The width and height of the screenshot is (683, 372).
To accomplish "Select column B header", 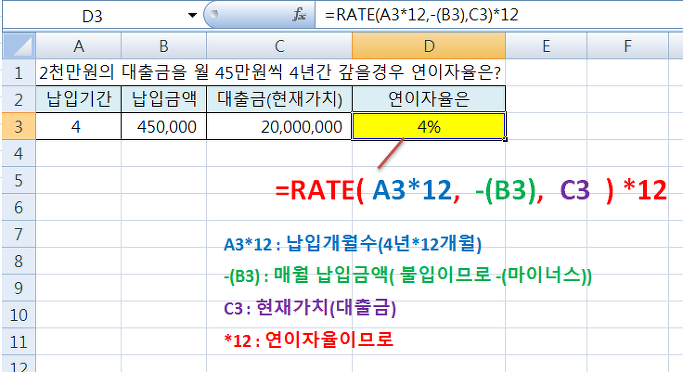I will [164, 46].
